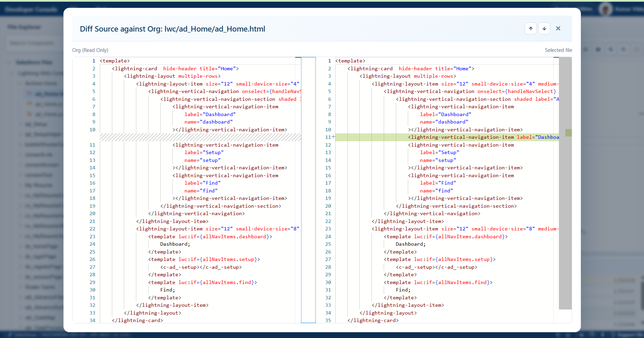
Task: Select line number 34 in the Org pane
Action: tap(92, 320)
